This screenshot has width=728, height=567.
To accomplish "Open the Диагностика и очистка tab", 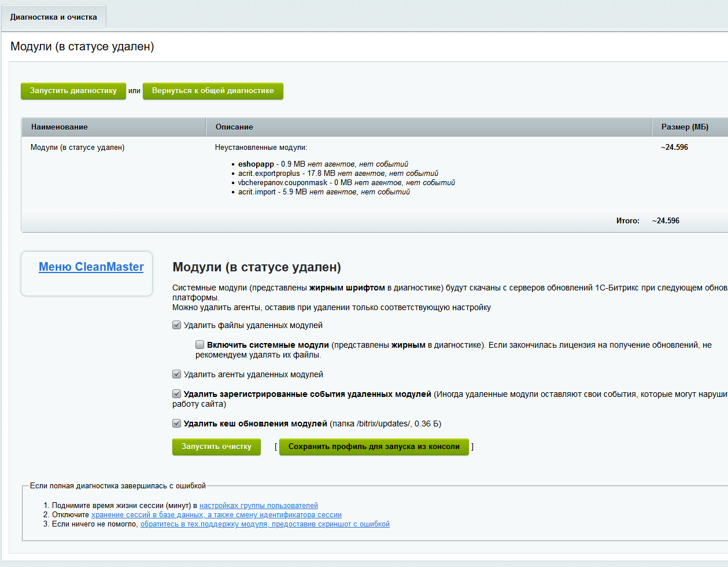I will [53, 17].
